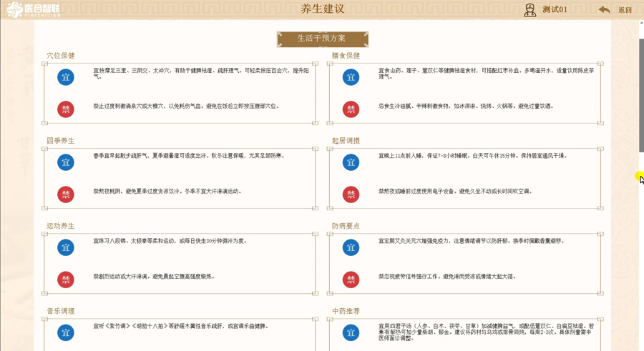Click the text starting 宜用四君子汤
The height and width of the screenshot is (351, 644).
tap(487, 332)
